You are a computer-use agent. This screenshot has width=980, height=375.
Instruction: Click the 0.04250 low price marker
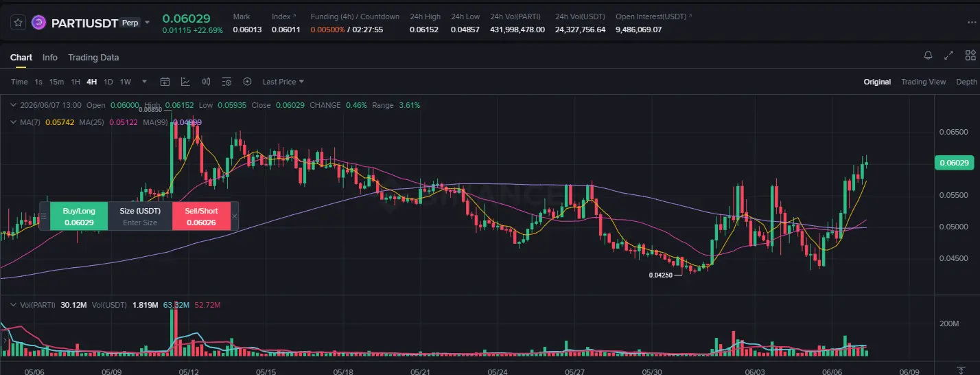(660, 275)
